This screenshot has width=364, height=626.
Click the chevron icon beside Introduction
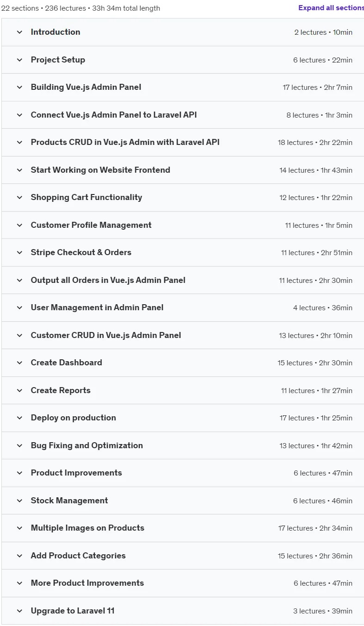tap(19, 32)
